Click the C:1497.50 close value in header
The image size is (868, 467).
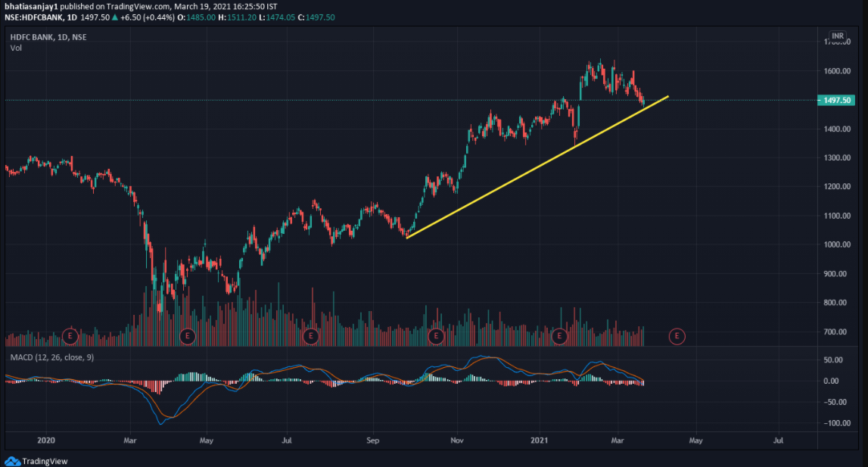click(x=316, y=17)
